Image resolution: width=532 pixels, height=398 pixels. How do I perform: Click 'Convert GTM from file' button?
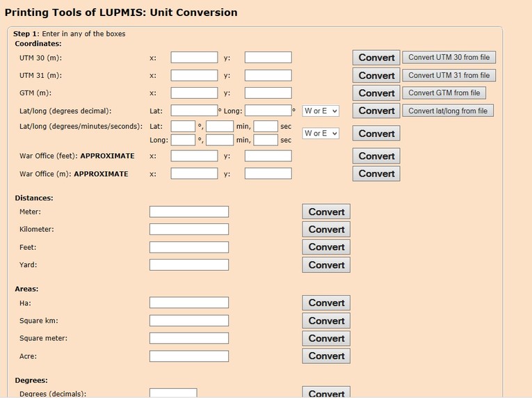(444, 93)
